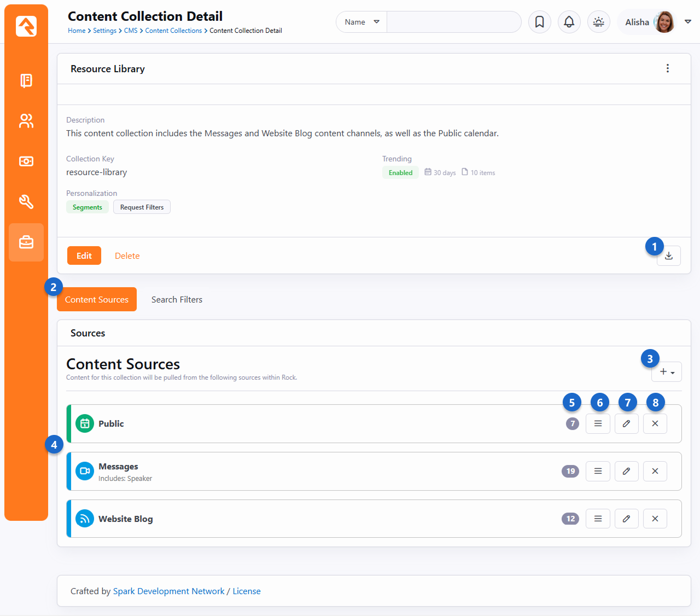700x616 pixels.
Task: Click the Website Blog RSS icon
Action: pyautogui.click(x=85, y=519)
